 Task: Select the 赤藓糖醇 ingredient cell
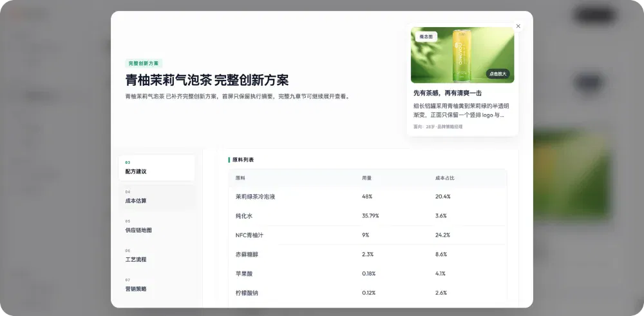click(247, 255)
